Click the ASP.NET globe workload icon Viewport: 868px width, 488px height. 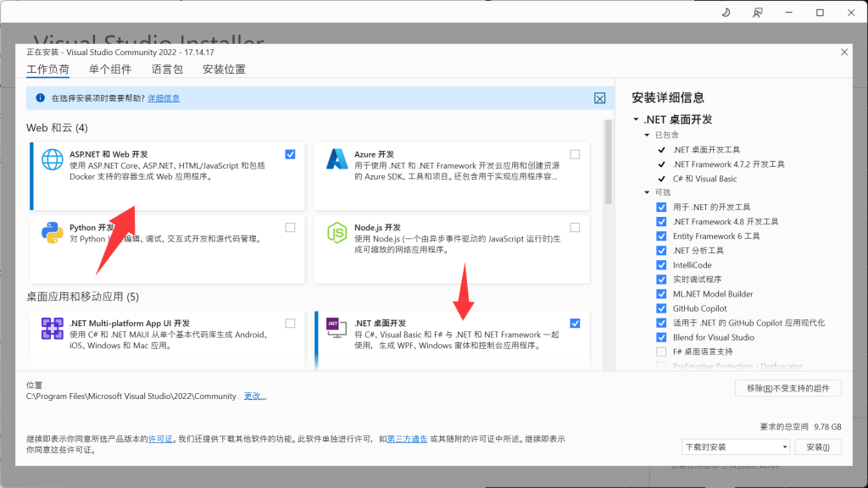pyautogui.click(x=53, y=159)
